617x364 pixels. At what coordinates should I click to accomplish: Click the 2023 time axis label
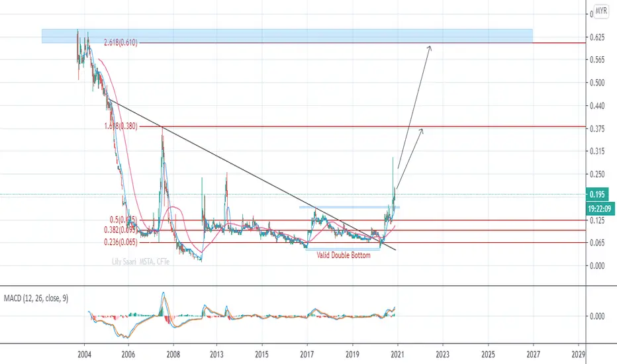443,355
